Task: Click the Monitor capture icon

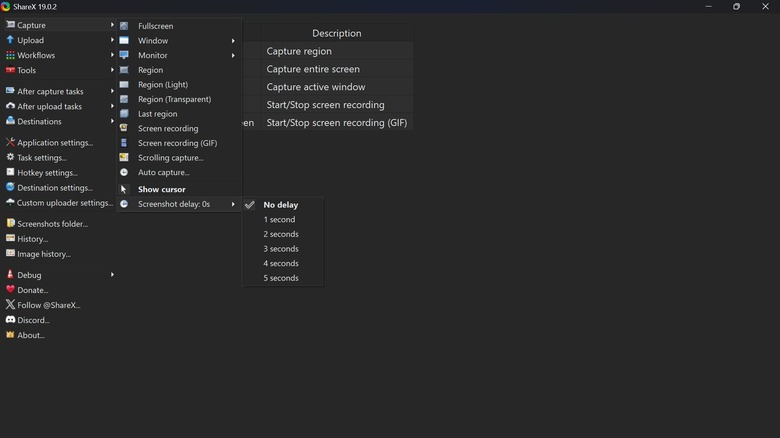Action: point(124,55)
